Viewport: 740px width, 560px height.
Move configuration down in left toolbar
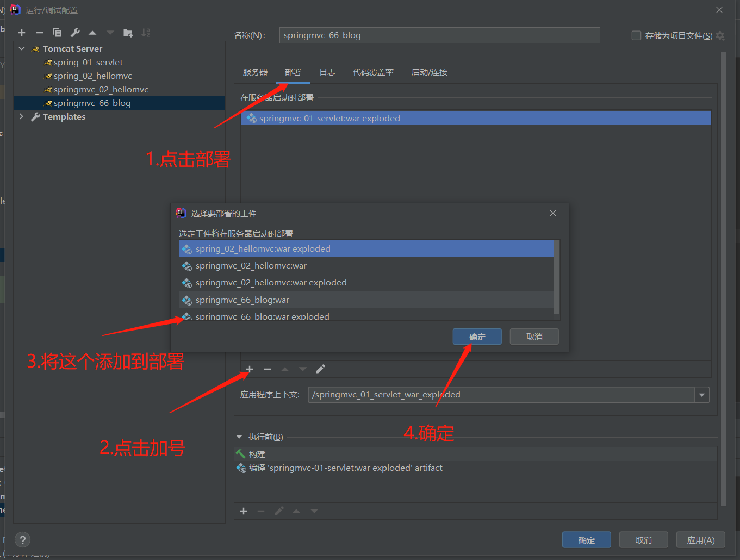point(110,33)
